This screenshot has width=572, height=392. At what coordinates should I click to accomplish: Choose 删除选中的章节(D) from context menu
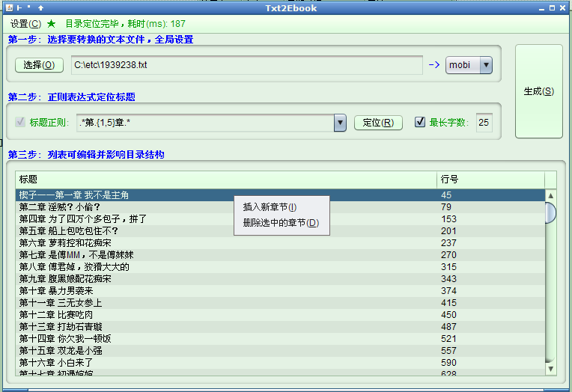tap(281, 223)
